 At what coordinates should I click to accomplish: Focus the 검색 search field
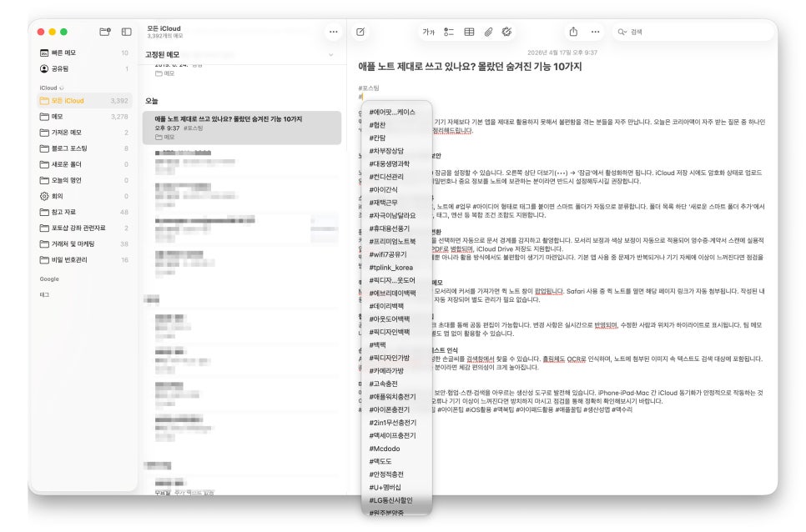coord(693,32)
